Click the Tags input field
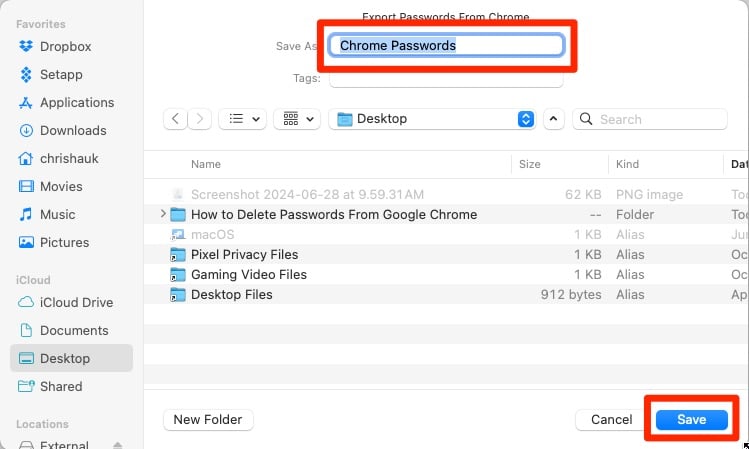 pos(446,78)
